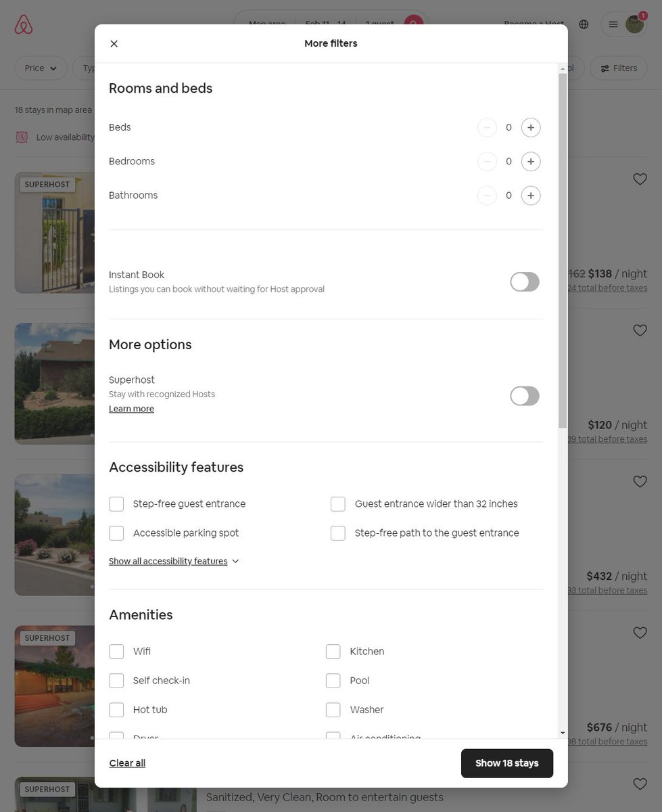Turn on the Superhost filter
The width and height of the screenshot is (662, 812).
coord(525,397)
